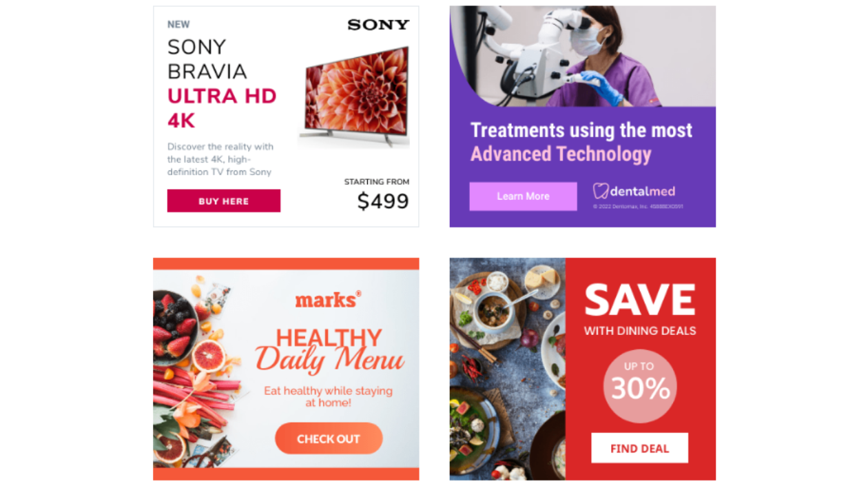Screen dimensions: 868x488
Task: Click the ULTRA HD 4K heading
Action: (222, 108)
